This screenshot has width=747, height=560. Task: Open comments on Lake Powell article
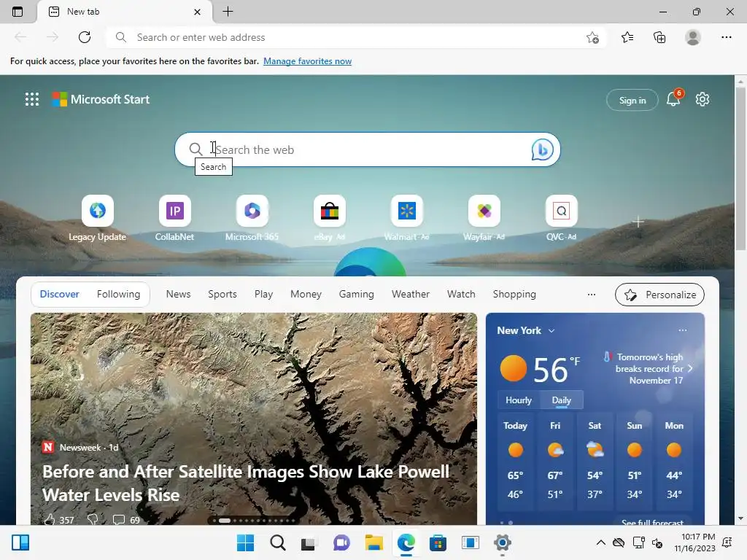(125, 519)
